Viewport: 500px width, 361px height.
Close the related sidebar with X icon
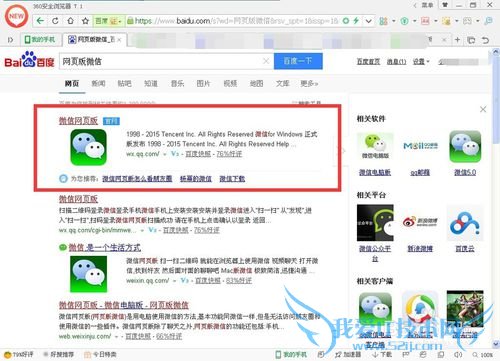pyautogui.click(x=483, y=109)
